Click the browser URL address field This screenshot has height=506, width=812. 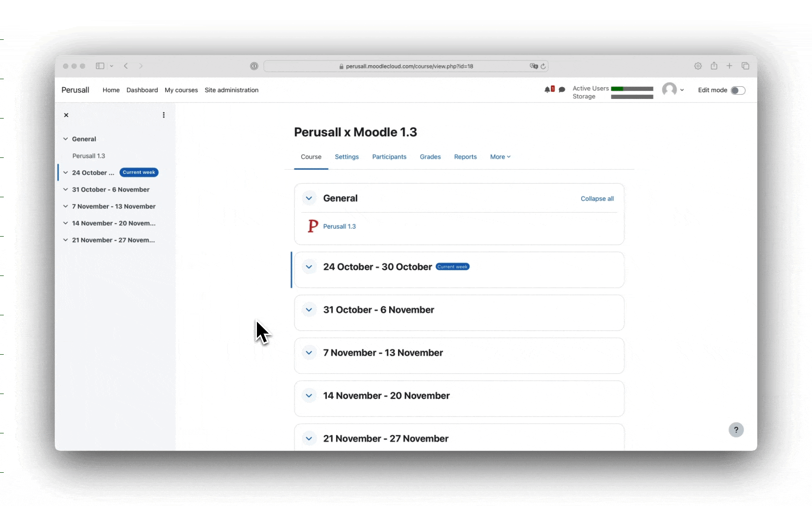pos(406,66)
